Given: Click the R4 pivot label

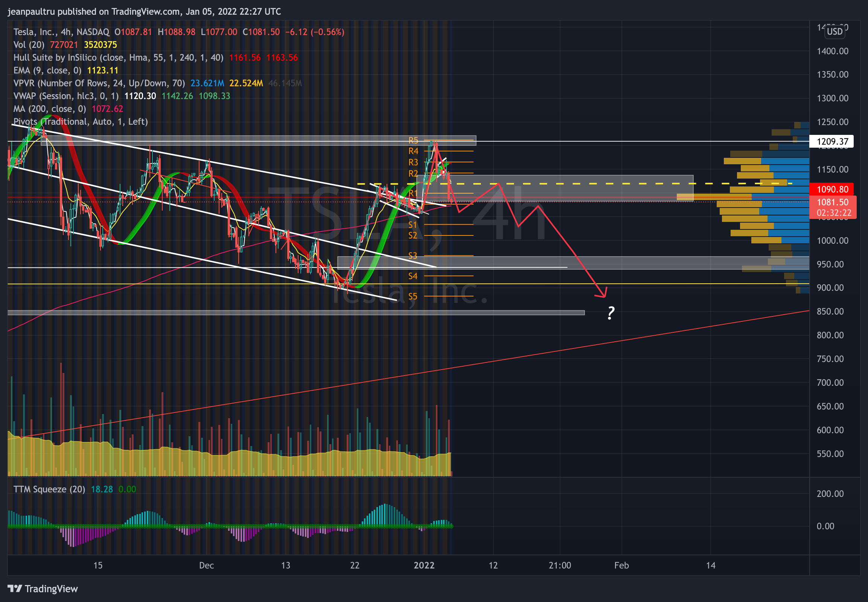Looking at the screenshot, I should coord(413,151).
